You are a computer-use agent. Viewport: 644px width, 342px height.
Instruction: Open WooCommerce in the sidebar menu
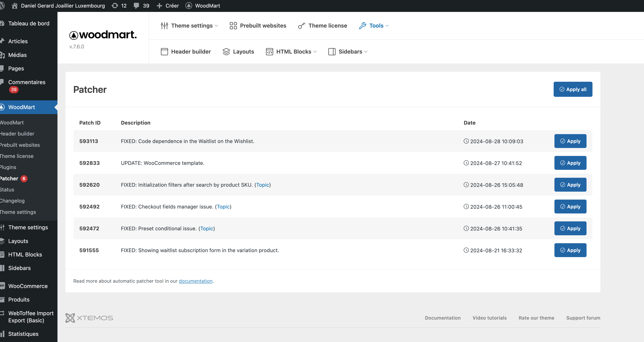(x=28, y=286)
